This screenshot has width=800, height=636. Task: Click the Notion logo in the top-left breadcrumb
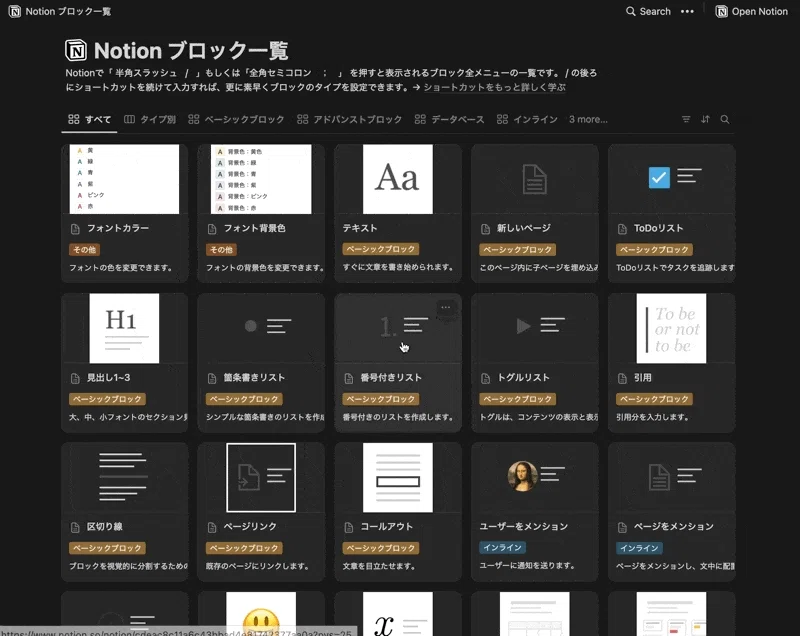[x=15, y=11]
